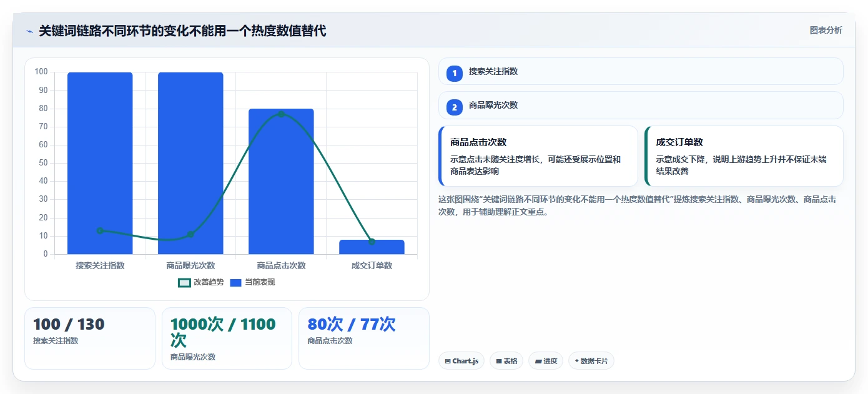Click the y-axis value 100
This screenshot has height=394, width=868.
tap(41, 72)
